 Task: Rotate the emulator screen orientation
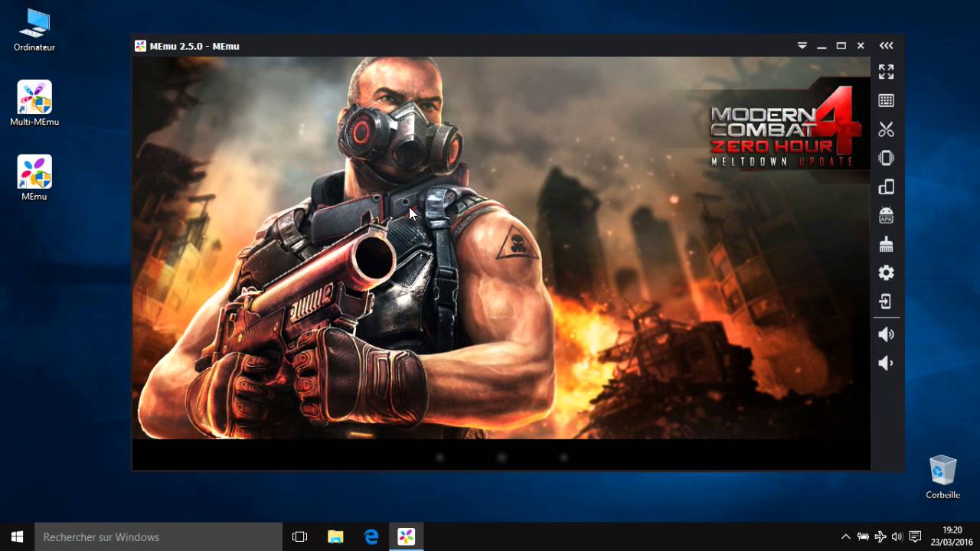coord(886,187)
